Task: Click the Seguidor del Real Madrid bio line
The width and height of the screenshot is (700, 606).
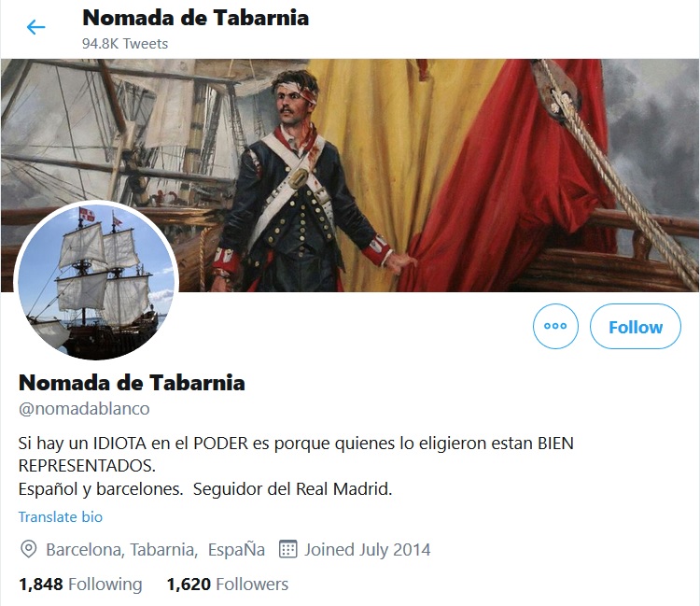Action: (292, 489)
